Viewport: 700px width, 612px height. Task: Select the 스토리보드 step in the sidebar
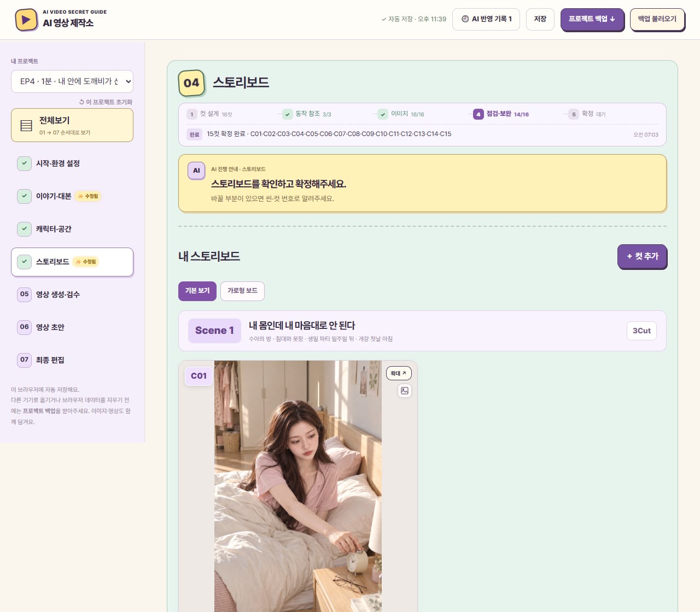72,262
